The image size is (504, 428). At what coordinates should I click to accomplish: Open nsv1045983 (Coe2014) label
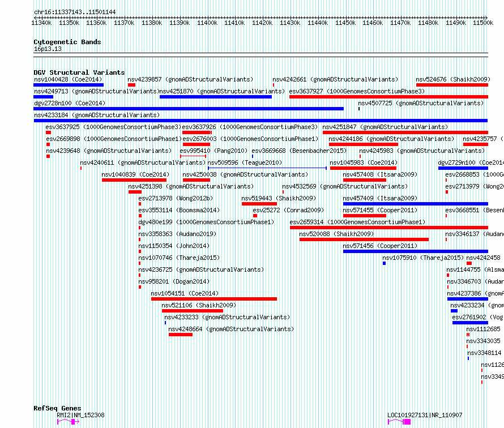click(364, 162)
